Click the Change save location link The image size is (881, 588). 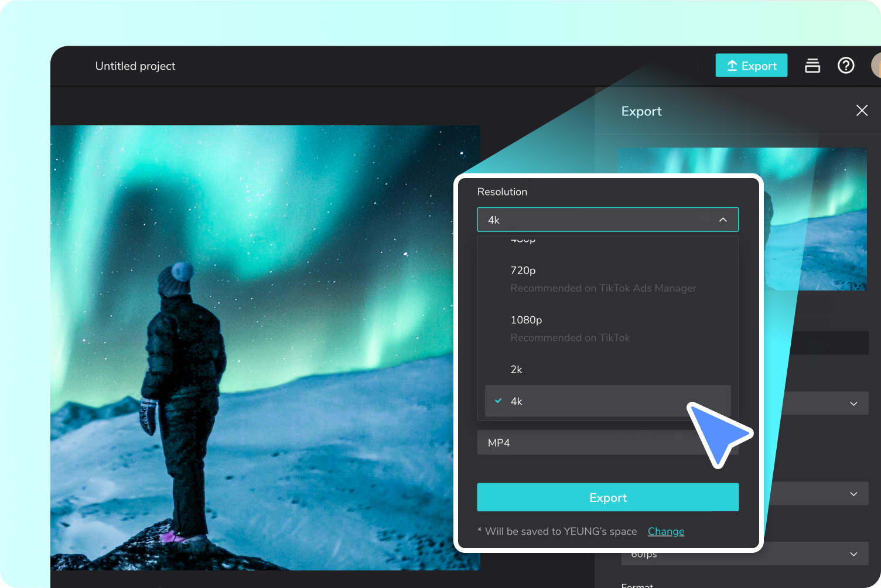click(x=666, y=531)
